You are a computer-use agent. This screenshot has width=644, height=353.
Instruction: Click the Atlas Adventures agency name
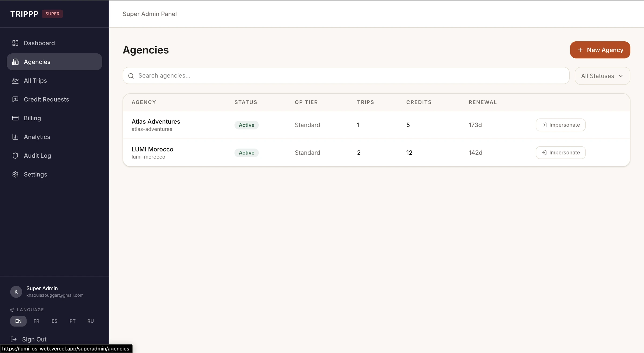click(156, 121)
